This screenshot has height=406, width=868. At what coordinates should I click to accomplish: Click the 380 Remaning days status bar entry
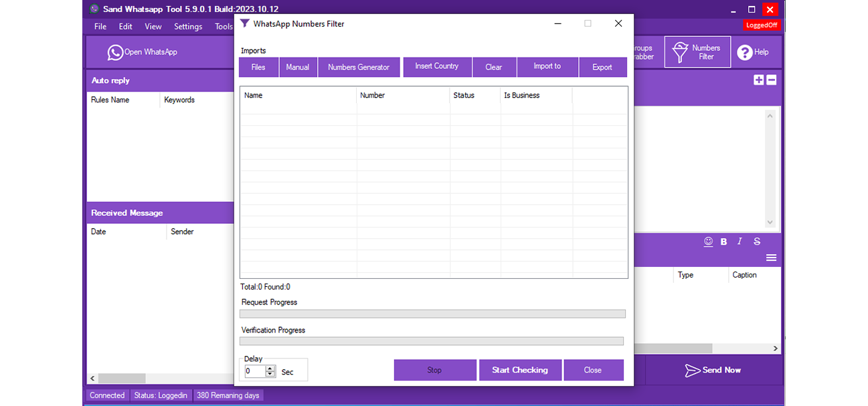tap(228, 395)
